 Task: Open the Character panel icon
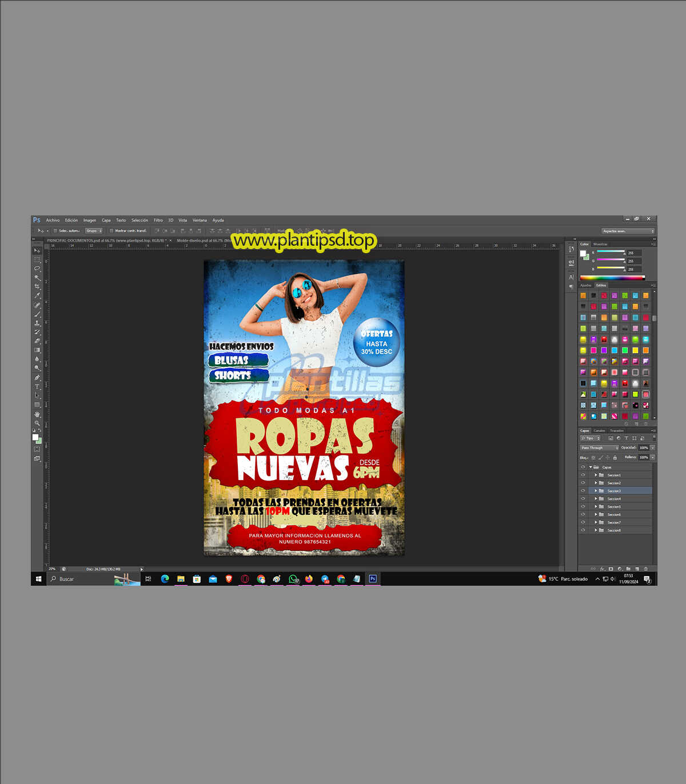(x=571, y=277)
